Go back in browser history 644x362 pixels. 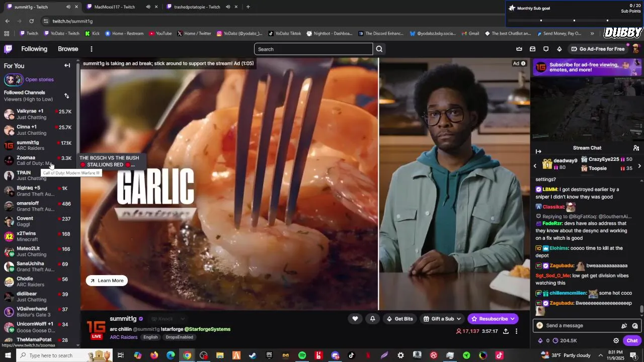tap(7, 21)
